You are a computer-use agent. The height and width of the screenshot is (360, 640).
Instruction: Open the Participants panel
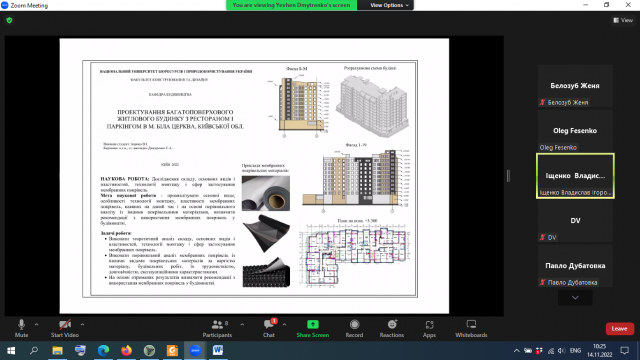[217, 329]
